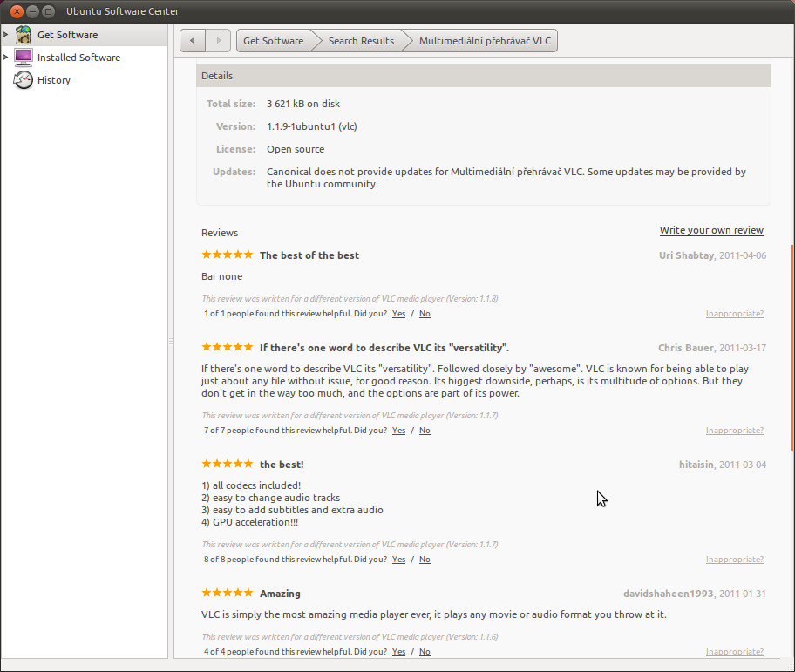Click the Reviews section heading
Viewport: 795px width, 672px height.
220,233
